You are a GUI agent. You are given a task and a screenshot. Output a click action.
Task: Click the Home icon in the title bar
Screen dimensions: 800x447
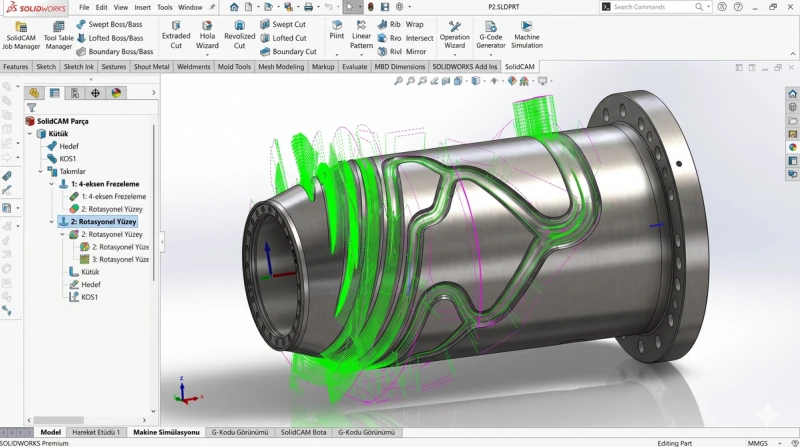point(234,7)
